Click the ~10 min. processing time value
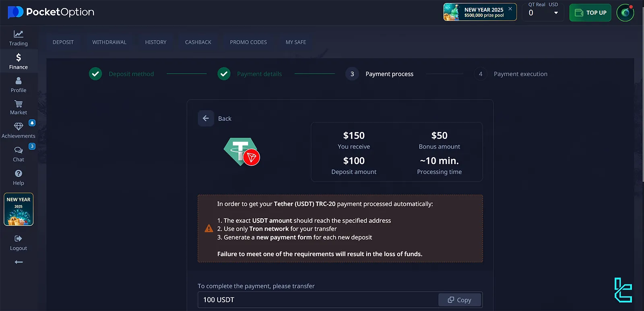This screenshot has width=644, height=311. [440, 161]
